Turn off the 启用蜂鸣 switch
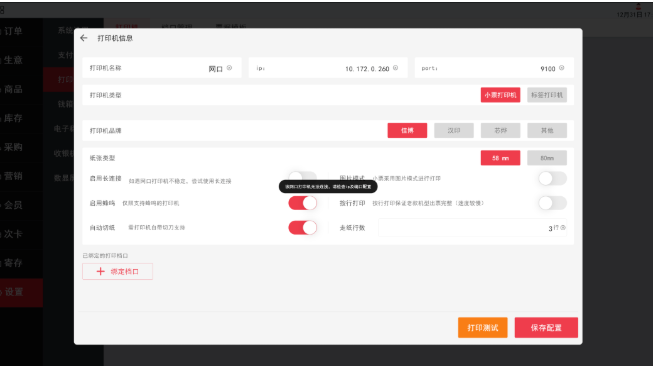The image size is (653, 366). click(x=302, y=203)
